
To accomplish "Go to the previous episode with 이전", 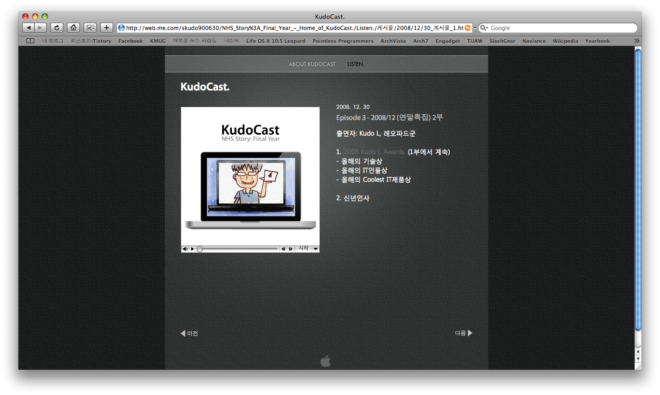I will (189, 333).
